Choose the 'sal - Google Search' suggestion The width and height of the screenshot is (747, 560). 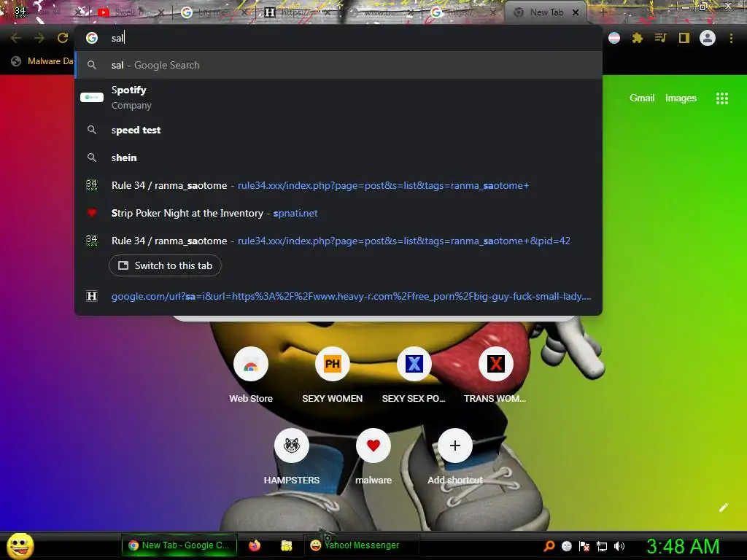pyautogui.click(x=338, y=65)
